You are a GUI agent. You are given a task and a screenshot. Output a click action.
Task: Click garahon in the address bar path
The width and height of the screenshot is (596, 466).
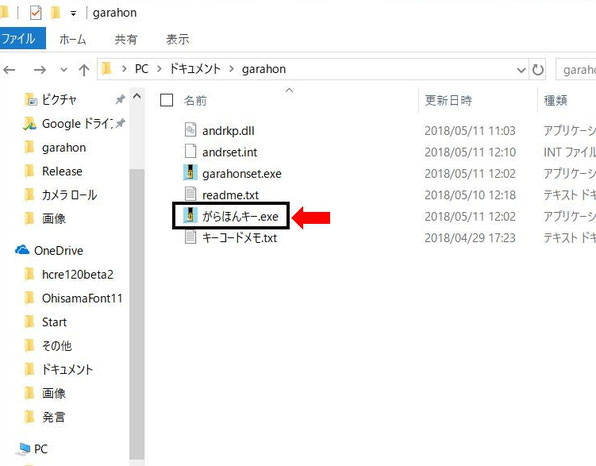[x=264, y=69]
